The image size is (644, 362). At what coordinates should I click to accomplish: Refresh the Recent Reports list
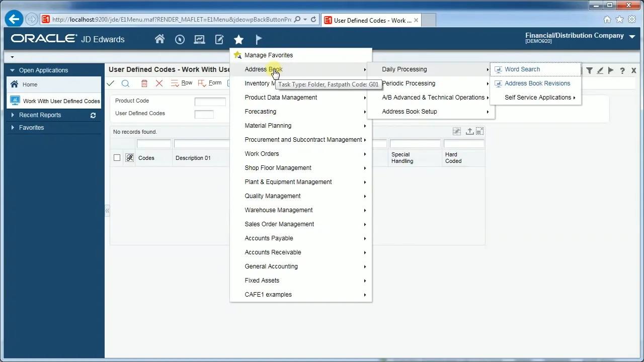[x=93, y=115]
